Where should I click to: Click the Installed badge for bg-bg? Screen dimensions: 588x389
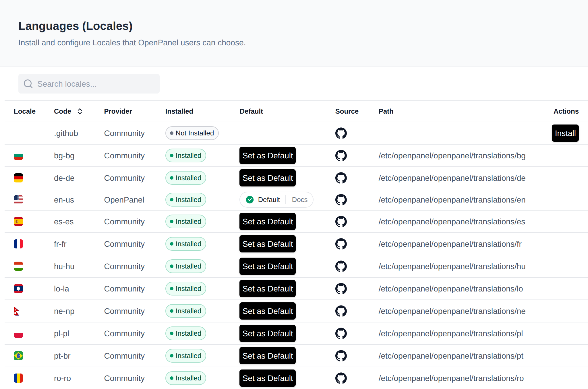coord(185,155)
